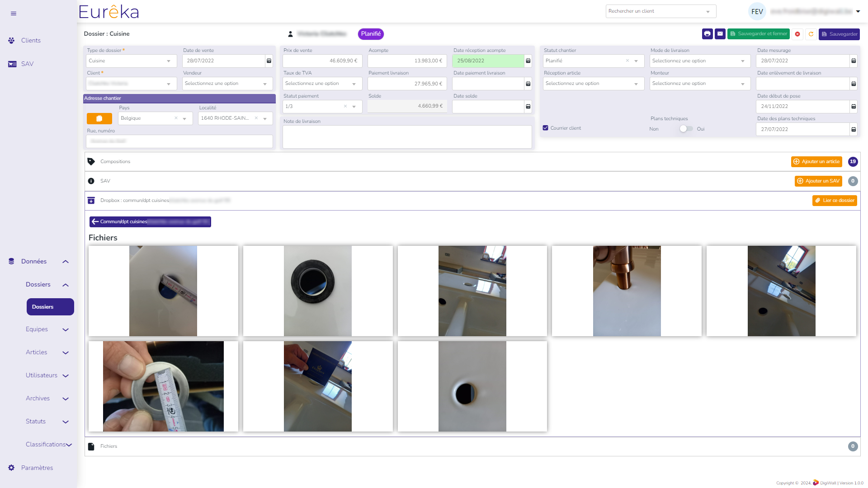Open calendar for Date mesurage
Image resolution: width=868 pixels, height=488 pixels.
point(854,61)
